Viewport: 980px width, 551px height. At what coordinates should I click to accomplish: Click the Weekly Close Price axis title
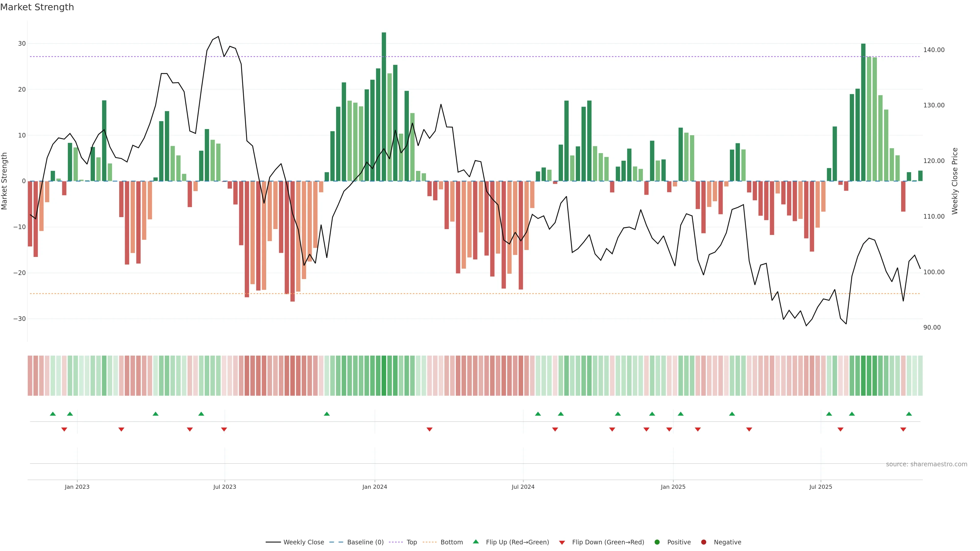[954, 181]
